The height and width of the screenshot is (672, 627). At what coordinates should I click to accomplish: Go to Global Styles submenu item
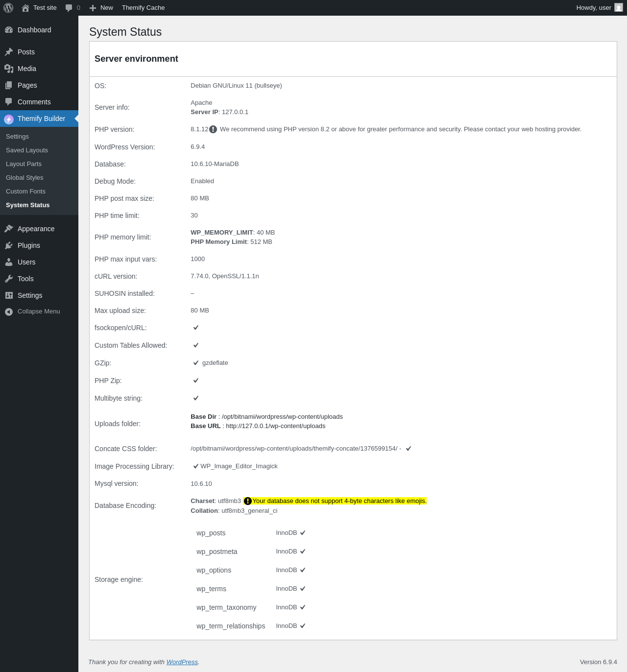(24, 178)
